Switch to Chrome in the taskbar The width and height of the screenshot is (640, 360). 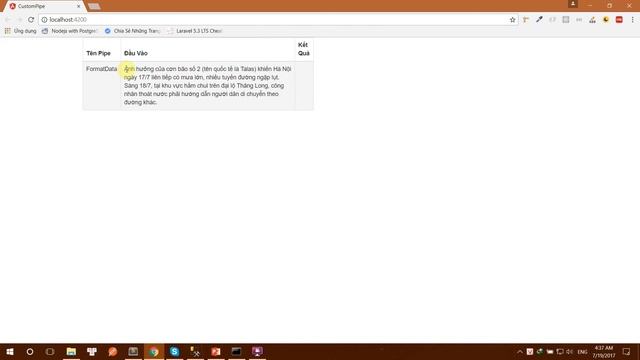pos(154,351)
